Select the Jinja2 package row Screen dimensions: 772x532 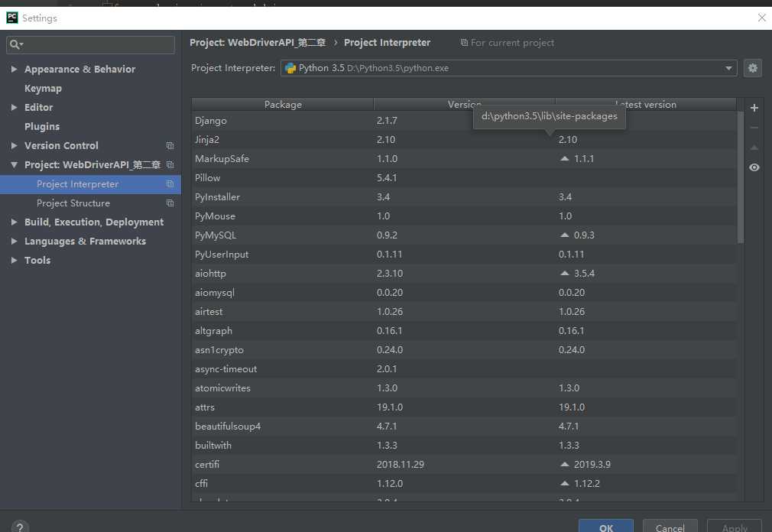[464, 140]
